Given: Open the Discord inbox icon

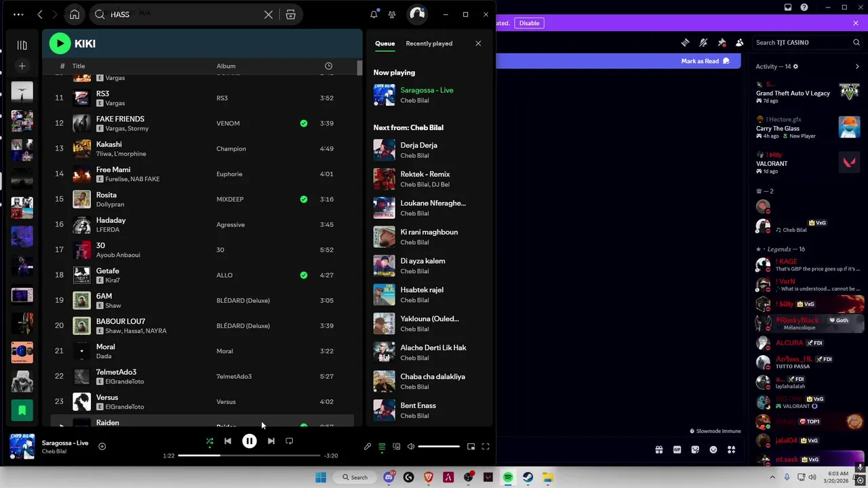Looking at the screenshot, I should (787, 7).
